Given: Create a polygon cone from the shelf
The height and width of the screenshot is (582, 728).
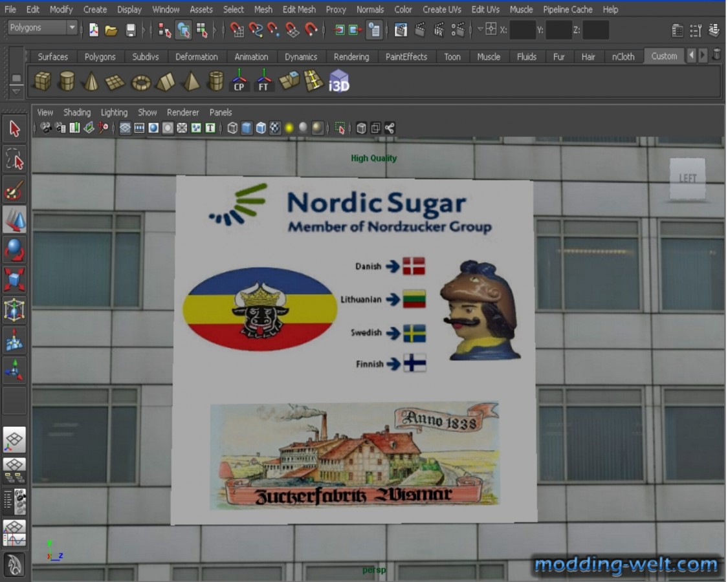Looking at the screenshot, I should tap(91, 81).
